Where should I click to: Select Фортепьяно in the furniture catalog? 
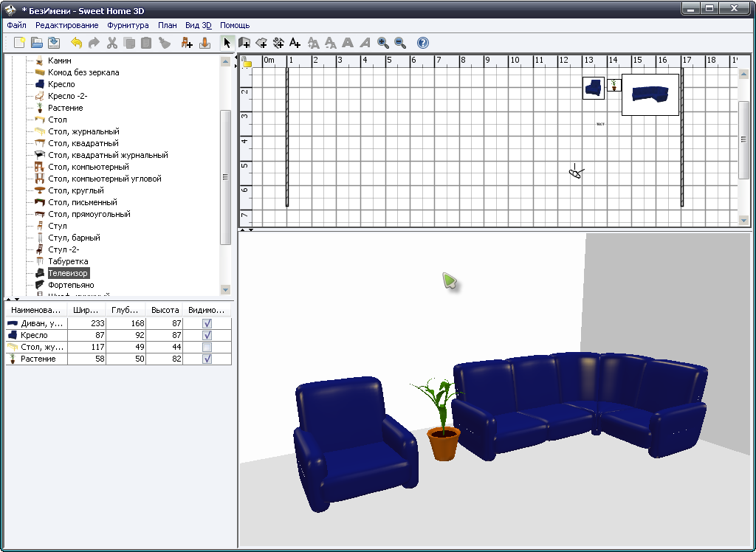click(x=71, y=285)
